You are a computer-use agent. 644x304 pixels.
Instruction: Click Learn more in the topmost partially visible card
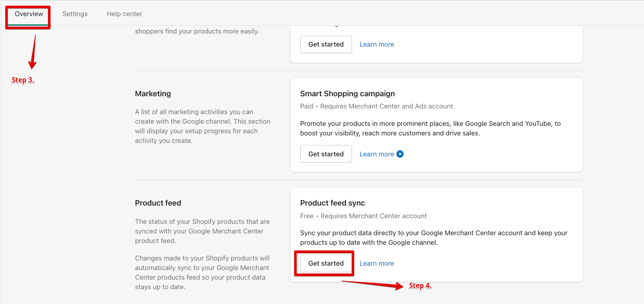pyautogui.click(x=376, y=44)
